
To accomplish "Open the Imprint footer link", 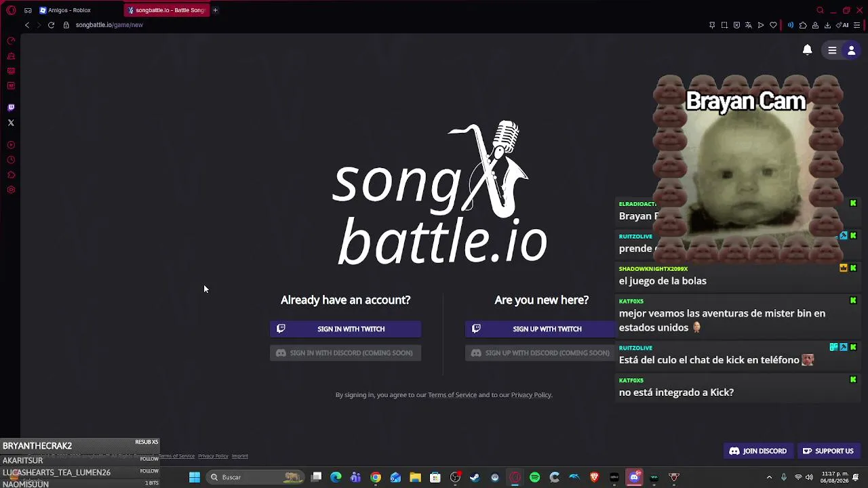I will pyautogui.click(x=240, y=456).
